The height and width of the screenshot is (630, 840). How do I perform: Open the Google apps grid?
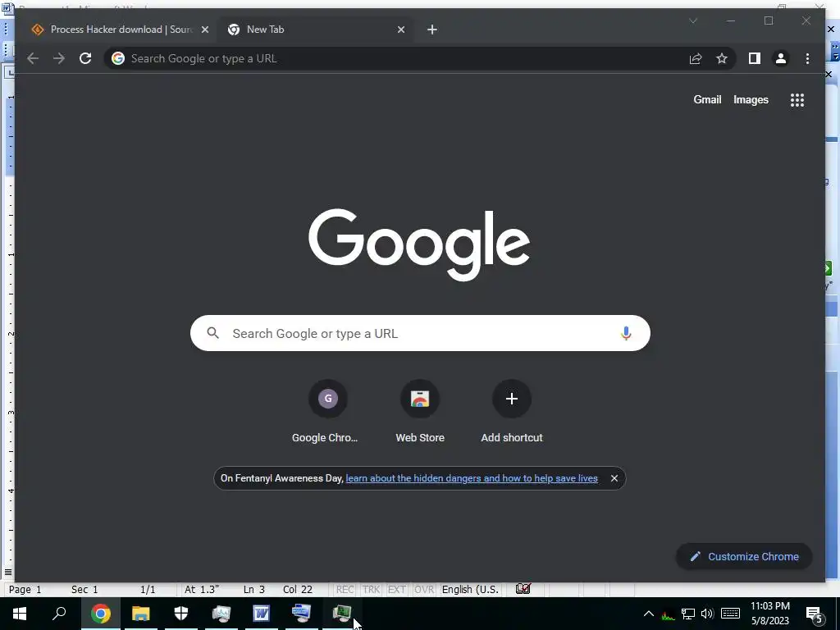797,99
